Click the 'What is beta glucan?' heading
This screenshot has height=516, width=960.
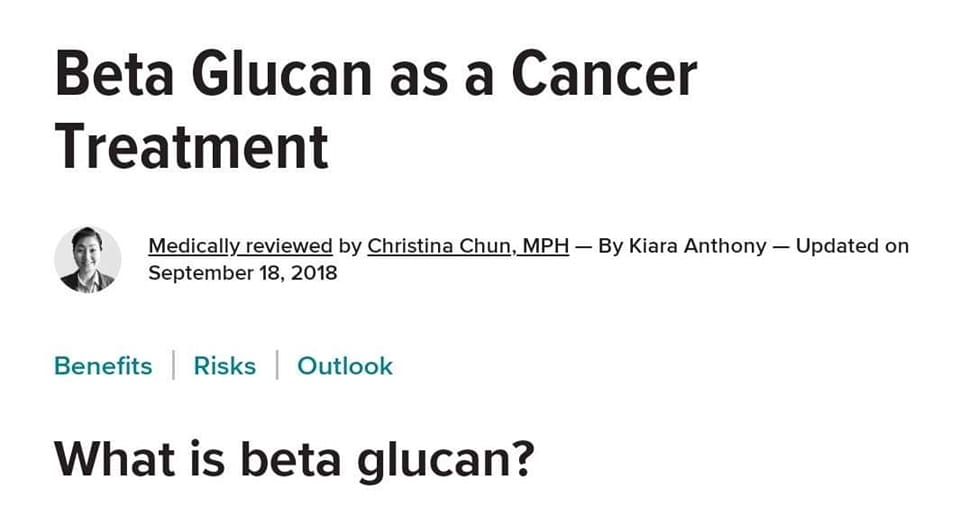point(294,460)
